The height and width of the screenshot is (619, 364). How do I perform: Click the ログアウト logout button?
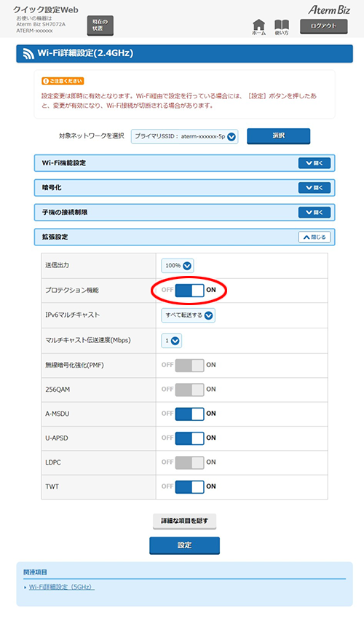pyautogui.click(x=324, y=26)
